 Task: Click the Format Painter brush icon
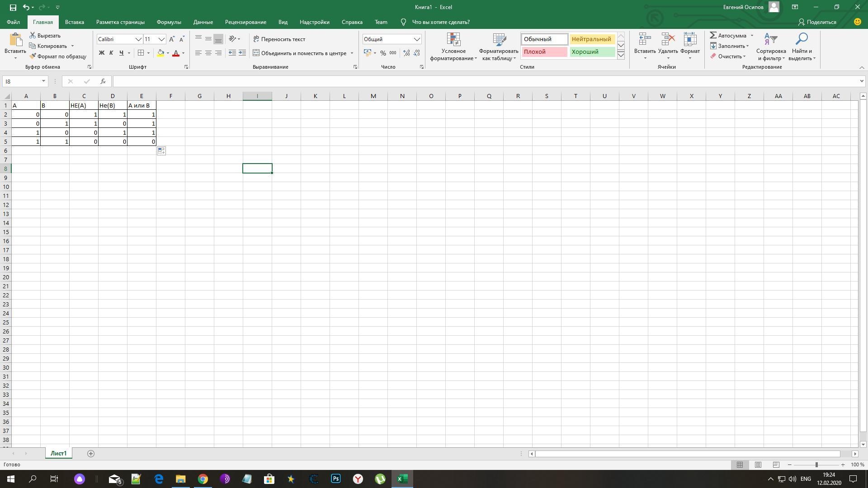click(33, 56)
